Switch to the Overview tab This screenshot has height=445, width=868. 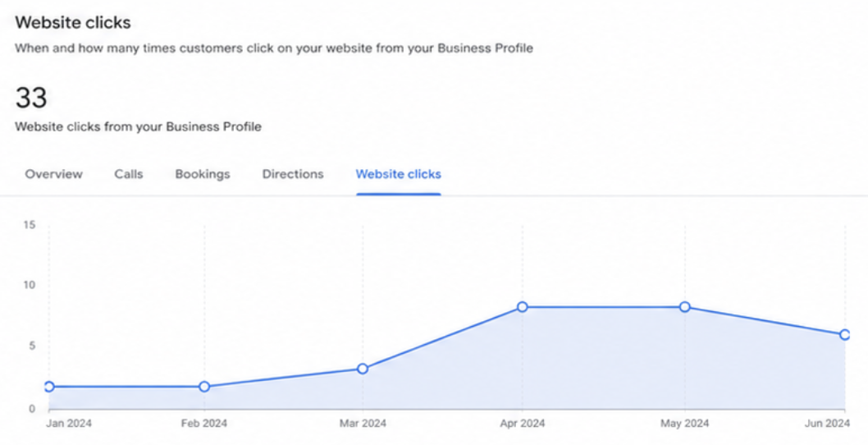coord(53,174)
